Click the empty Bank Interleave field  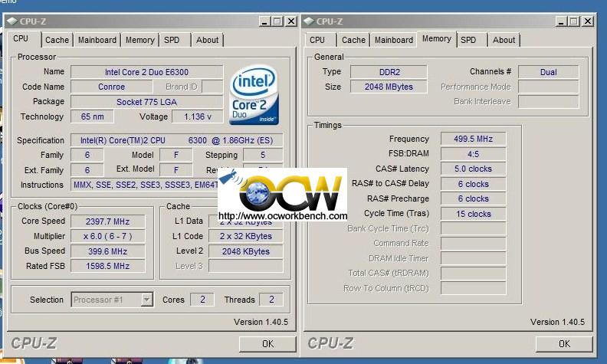pos(549,101)
